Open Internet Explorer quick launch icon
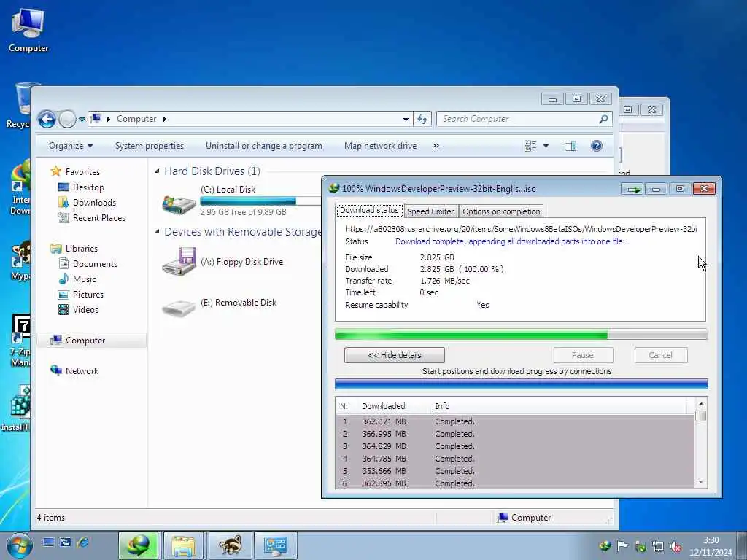747x560 pixels. coord(83,542)
